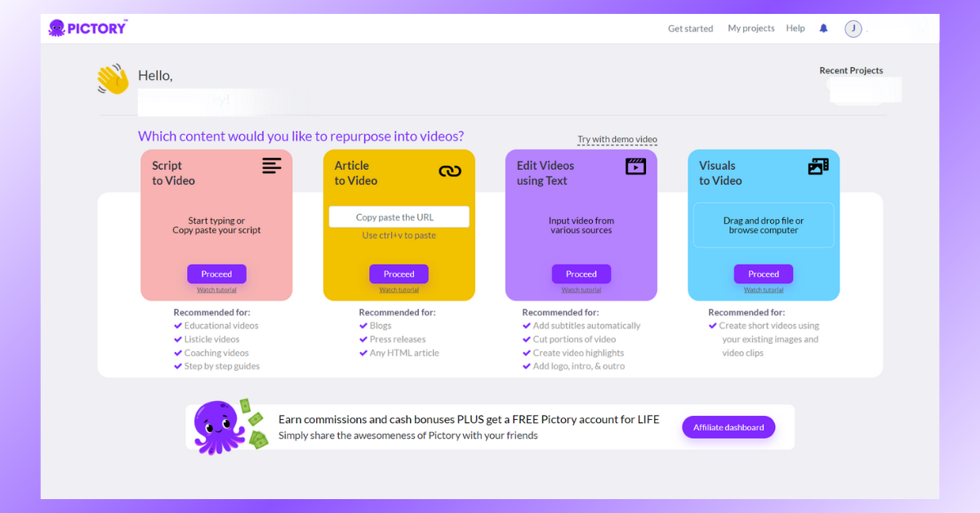Open the Affiliate dashboard
The width and height of the screenshot is (980, 513).
pos(728,427)
